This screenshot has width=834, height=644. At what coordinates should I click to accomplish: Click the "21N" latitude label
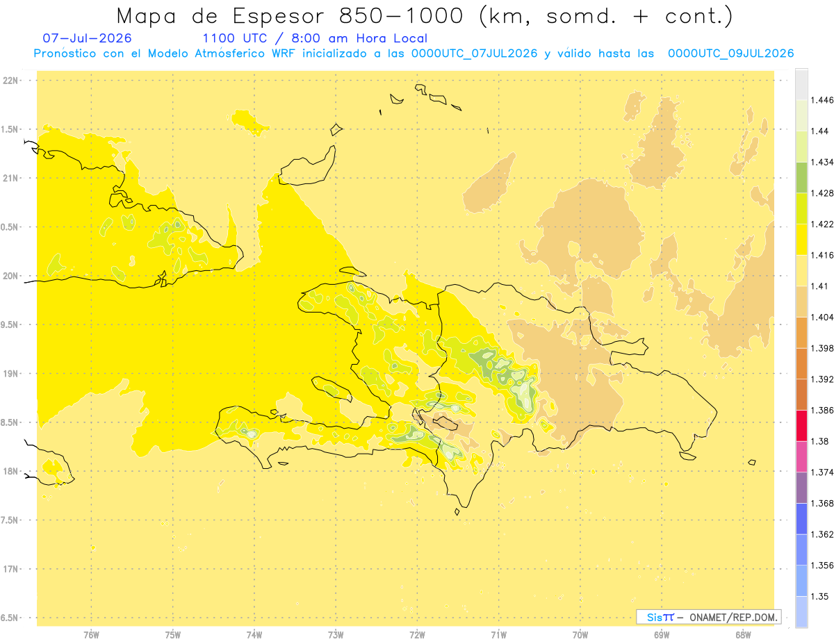(x=11, y=179)
